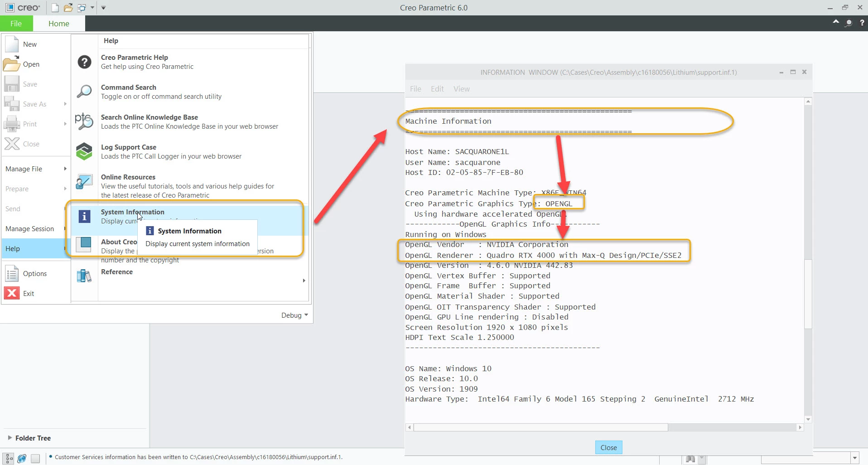This screenshot has width=868, height=465.
Task: Click the Reference books icon
Action: (x=84, y=275)
